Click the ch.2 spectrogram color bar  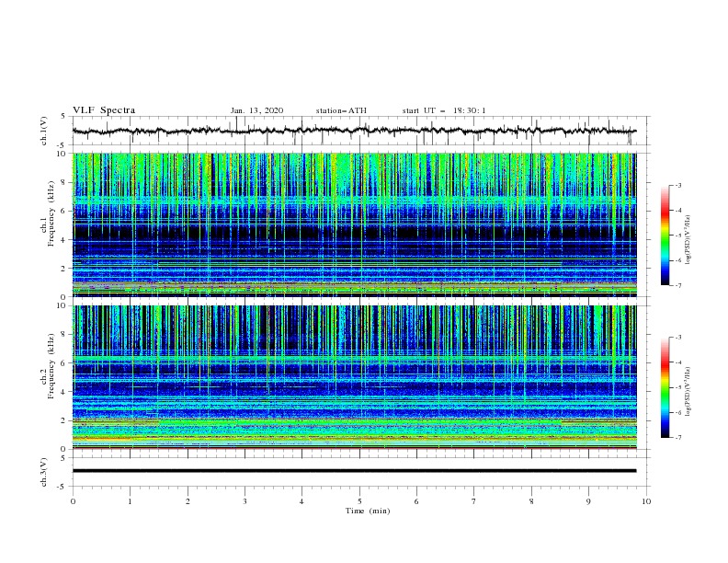[x=665, y=387]
